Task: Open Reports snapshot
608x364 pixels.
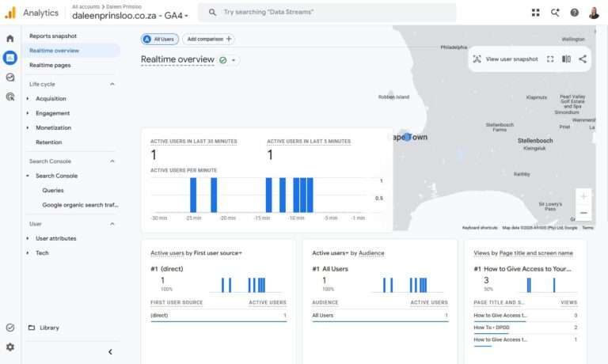Action: pos(53,36)
